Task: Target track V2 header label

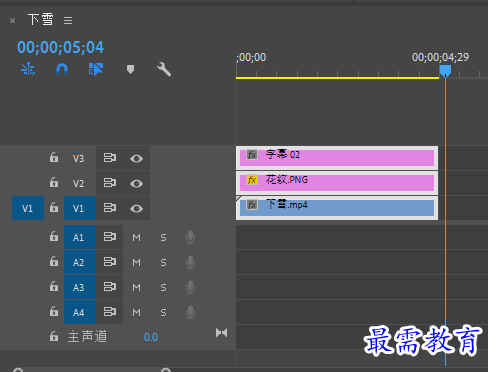Action: (x=79, y=183)
